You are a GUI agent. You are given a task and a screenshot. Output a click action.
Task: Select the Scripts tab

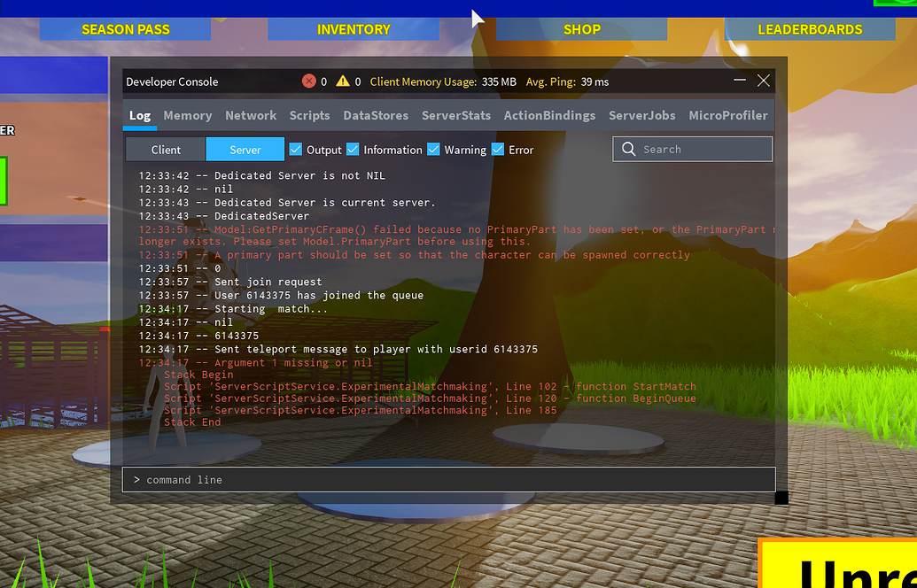click(x=309, y=115)
